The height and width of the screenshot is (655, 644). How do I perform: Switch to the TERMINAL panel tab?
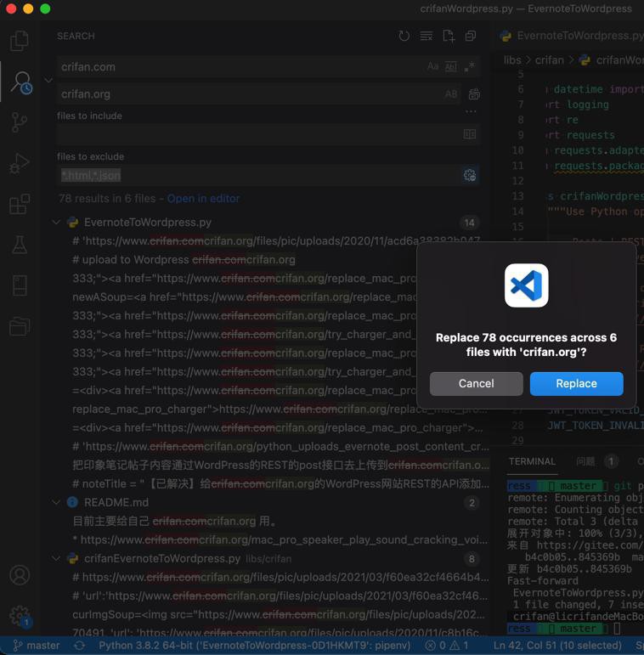(532, 461)
